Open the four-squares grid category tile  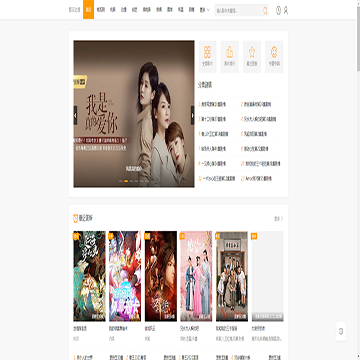(207, 57)
